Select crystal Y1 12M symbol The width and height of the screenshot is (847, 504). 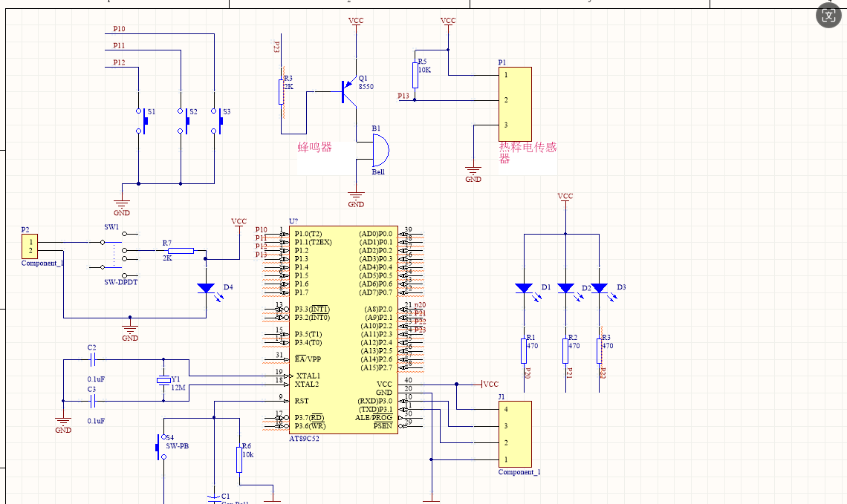pos(163,381)
